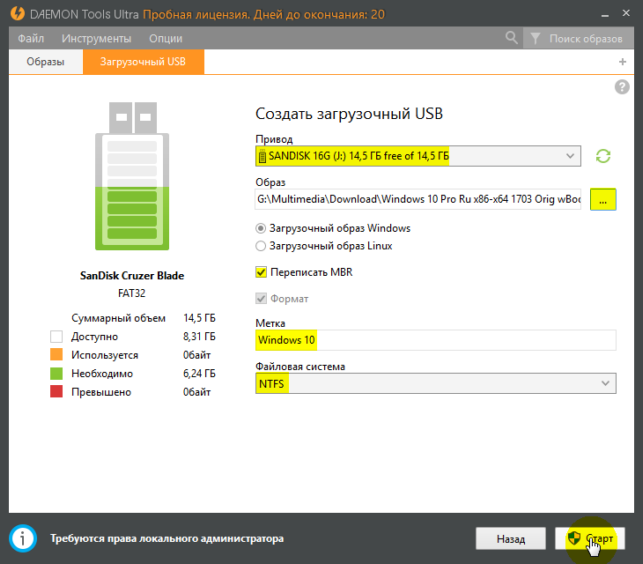Open the Опции menu
The height and width of the screenshot is (564, 643).
coord(166,39)
